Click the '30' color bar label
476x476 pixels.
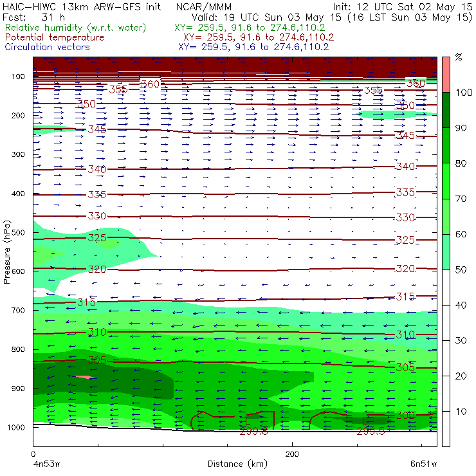[x=461, y=341]
